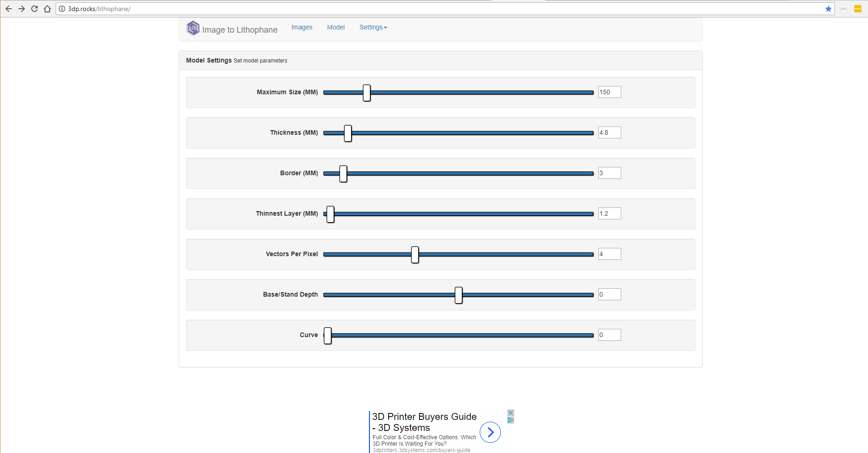Image resolution: width=868 pixels, height=453 pixels.
Task: Focus the Curve value field
Action: [x=609, y=335]
